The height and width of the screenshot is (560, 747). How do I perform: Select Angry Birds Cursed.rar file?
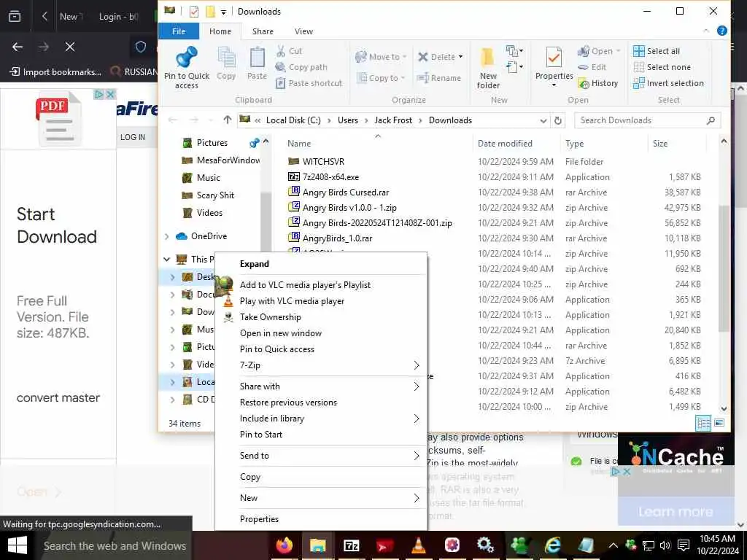[x=345, y=192]
